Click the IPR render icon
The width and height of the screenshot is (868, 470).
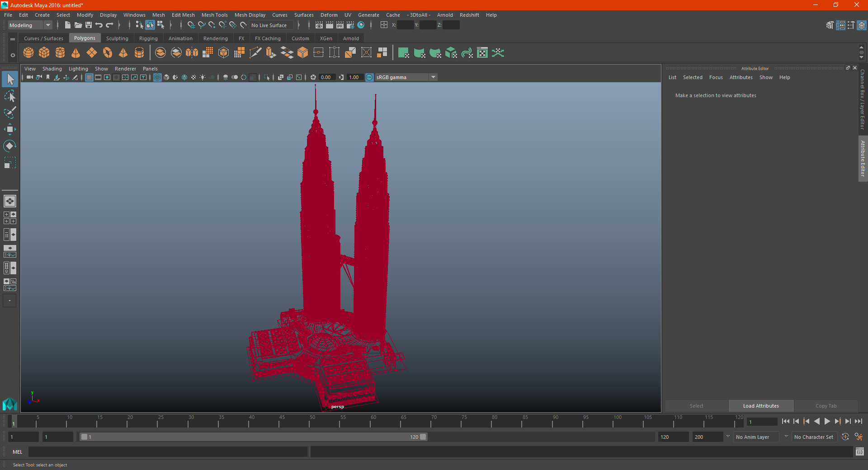tap(340, 25)
